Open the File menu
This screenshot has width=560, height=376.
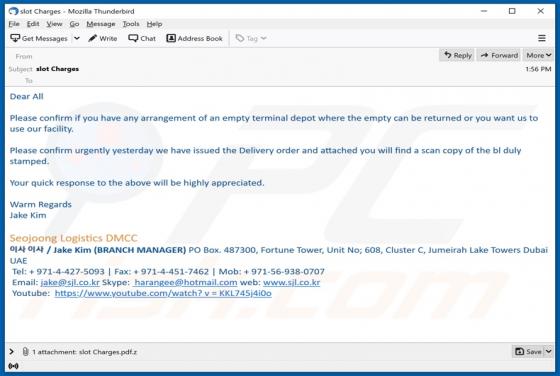tap(14, 24)
